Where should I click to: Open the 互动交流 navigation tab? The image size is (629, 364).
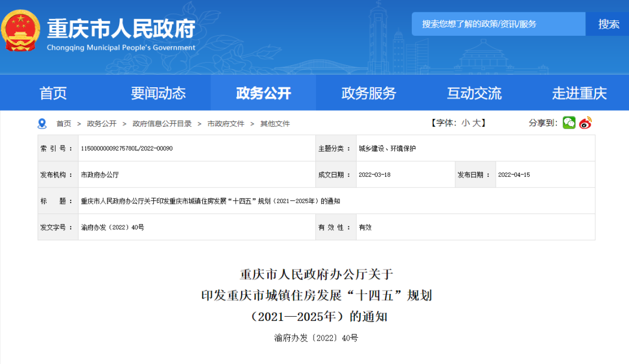tap(474, 93)
